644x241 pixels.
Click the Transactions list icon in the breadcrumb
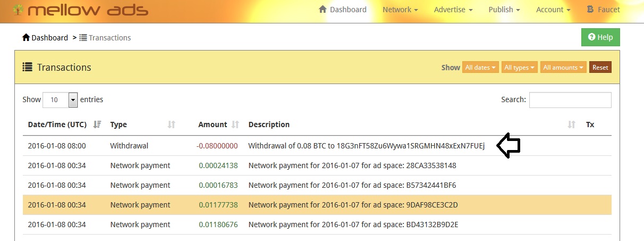[x=83, y=38]
